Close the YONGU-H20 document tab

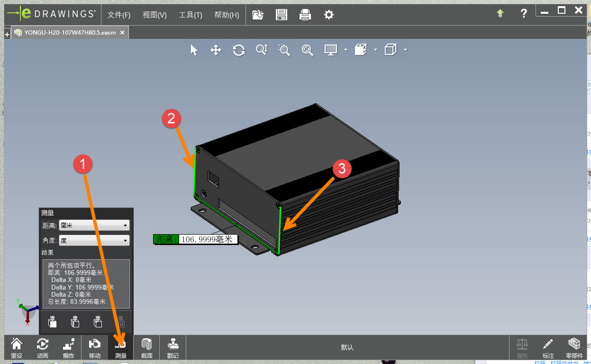coord(122,33)
